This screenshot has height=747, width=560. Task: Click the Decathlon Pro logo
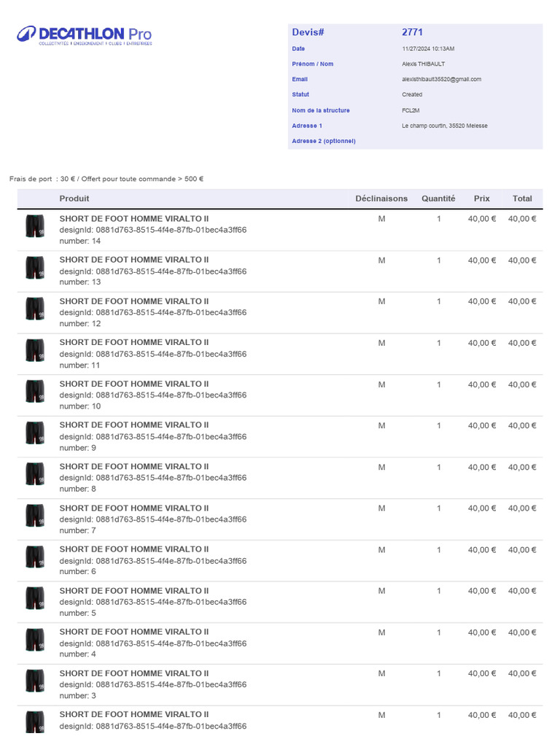(x=85, y=35)
